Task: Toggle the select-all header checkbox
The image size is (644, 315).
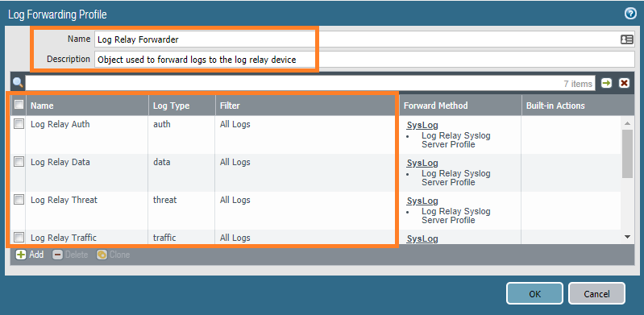Action: 19,105
